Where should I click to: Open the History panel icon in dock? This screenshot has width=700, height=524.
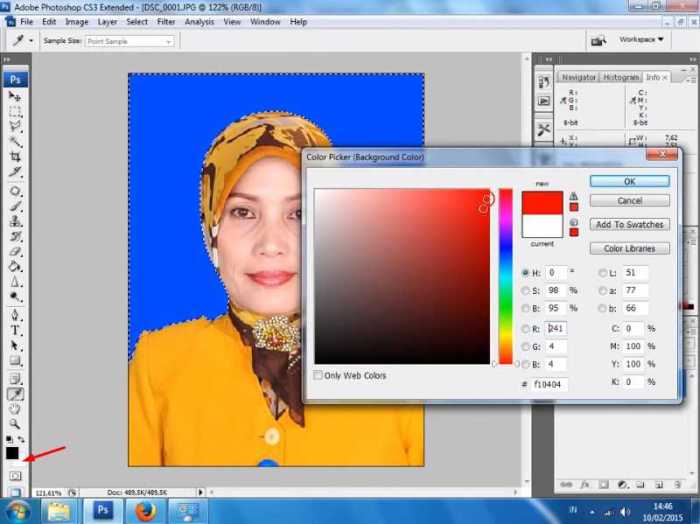point(544,82)
